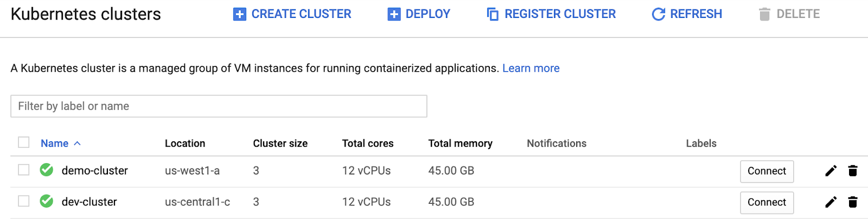Click the Filter by label or name field
This screenshot has height=219, width=868.
click(219, 107)
